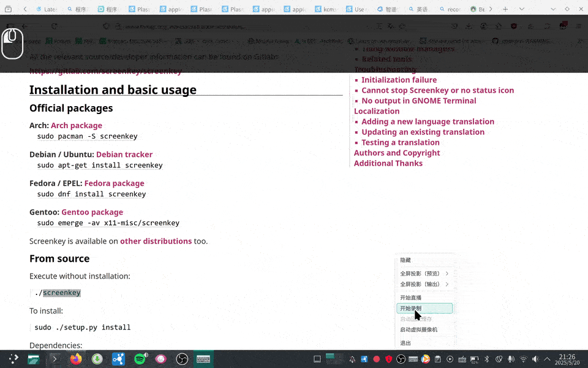
Task: Open notifications bell in system tray
Action: [352, 359]
